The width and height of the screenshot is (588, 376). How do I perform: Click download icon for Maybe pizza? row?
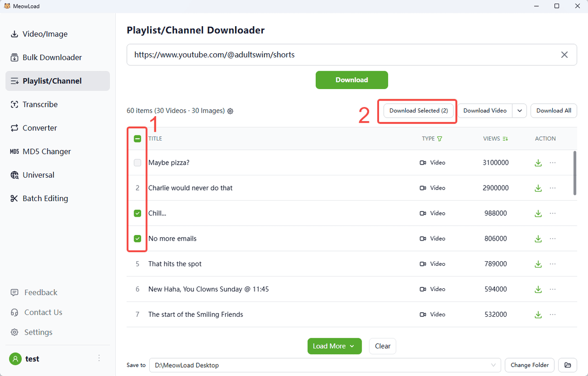point(538,163)
